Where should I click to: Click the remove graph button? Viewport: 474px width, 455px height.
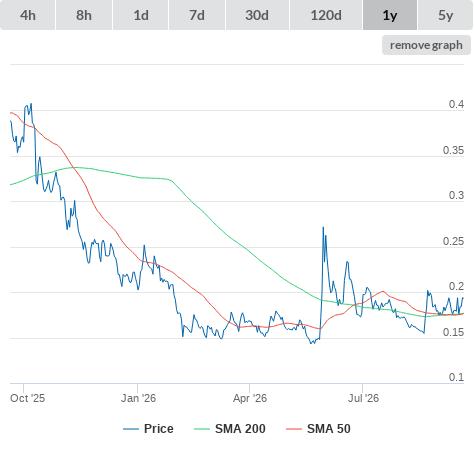pos(426,45)
